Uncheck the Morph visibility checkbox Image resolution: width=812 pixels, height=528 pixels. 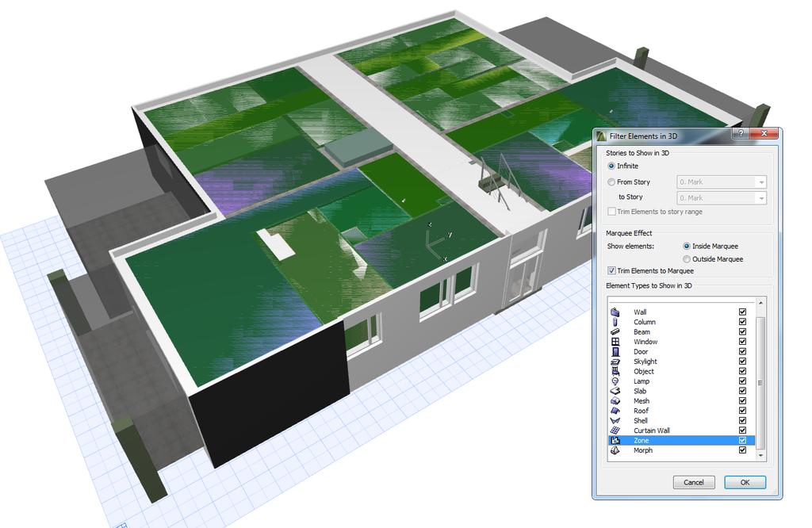(742, 450)
